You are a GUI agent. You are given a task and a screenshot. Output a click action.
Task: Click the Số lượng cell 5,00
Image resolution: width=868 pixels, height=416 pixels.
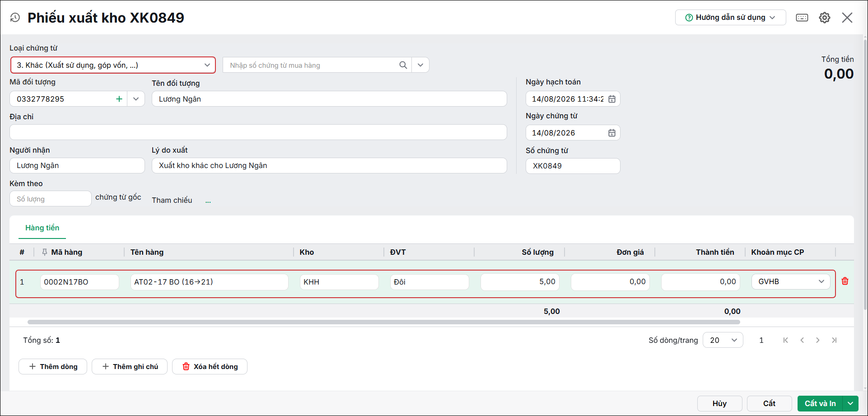pos(520,282)
